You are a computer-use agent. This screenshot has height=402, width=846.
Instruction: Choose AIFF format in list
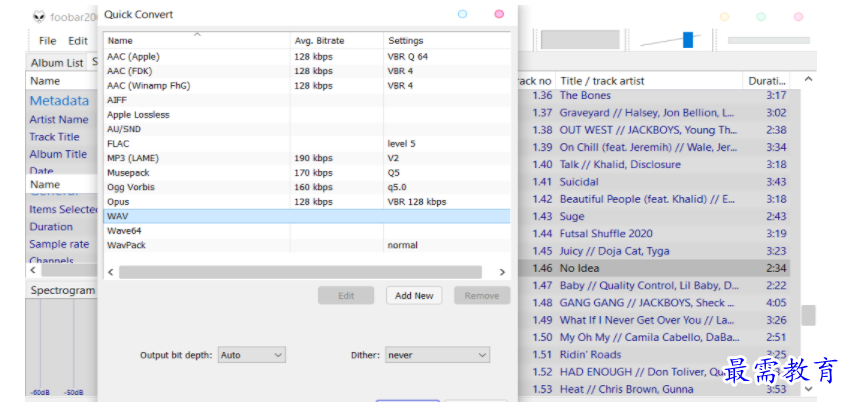[x=307, y=100]
